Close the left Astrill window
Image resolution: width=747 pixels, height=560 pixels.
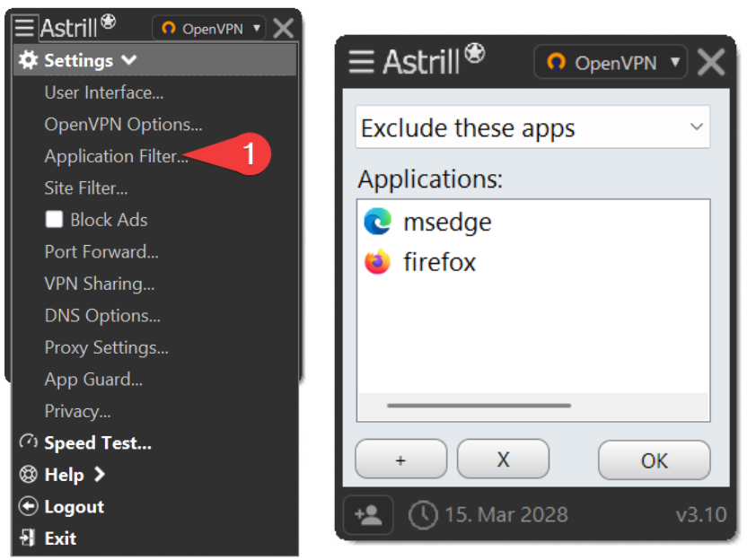[284, 28]
